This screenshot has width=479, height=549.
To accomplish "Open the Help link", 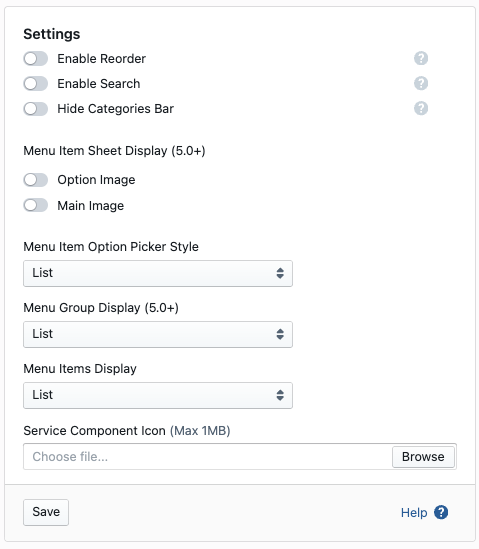I will click(x=414, y=513).
